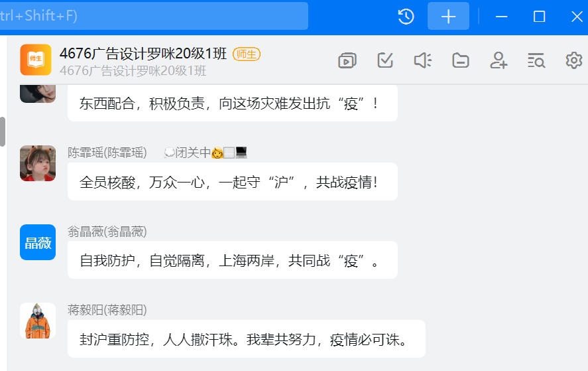Open 陈霏瑶's avatar profile
Image resolution: width=588 pixels, height=371 pixels.
[x=38, y=163]
